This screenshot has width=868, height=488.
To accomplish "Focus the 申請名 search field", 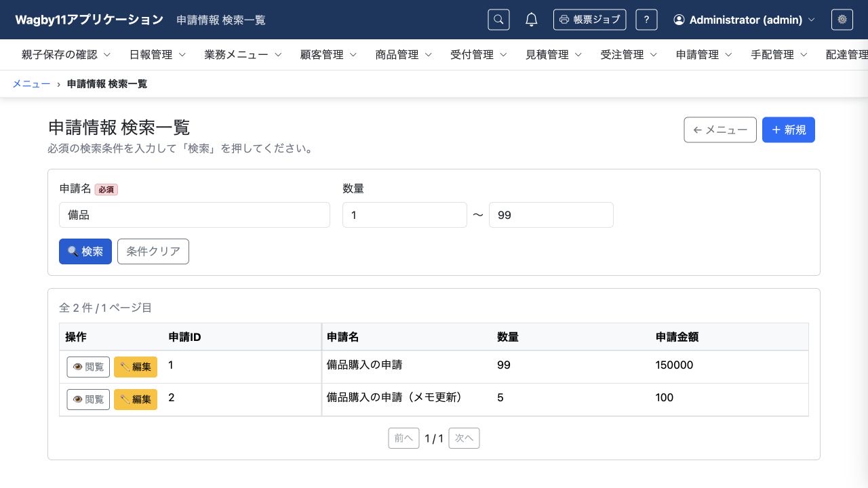I will tap(195, 215).
